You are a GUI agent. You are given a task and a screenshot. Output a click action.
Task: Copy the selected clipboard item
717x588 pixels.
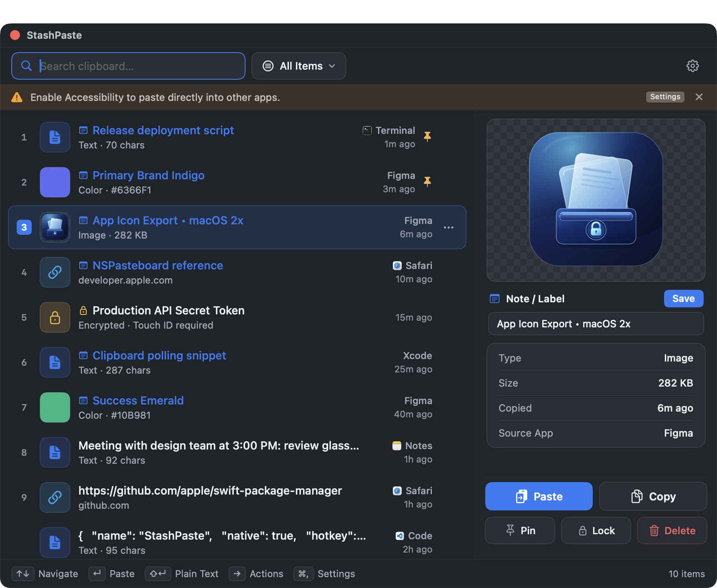(653, 496)
